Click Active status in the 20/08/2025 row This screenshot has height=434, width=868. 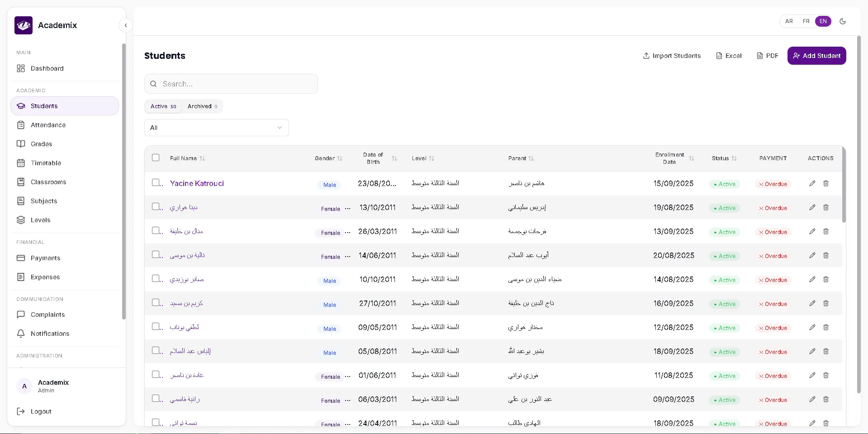(725, 256)
